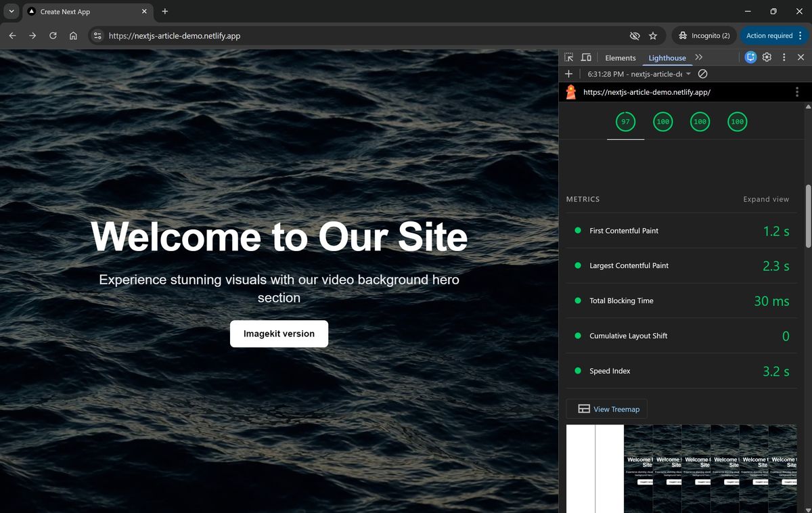Open View Treemap

click(x=606, y=409)
